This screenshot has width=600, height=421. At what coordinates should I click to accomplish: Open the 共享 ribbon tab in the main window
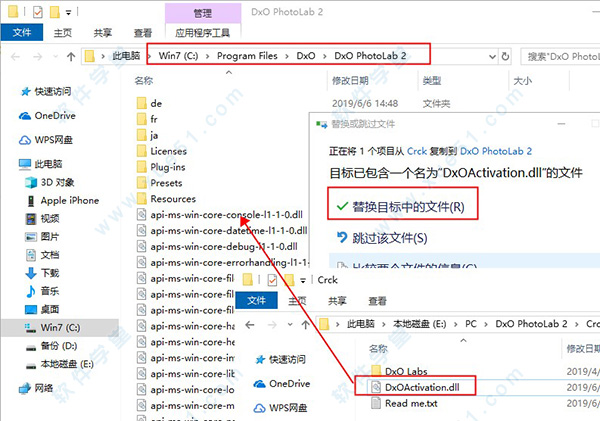(x=103, y=33)
